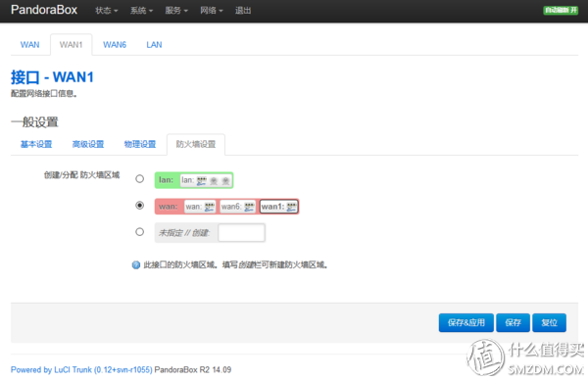Click the 保存&应用 button

(x=466, y=323)
